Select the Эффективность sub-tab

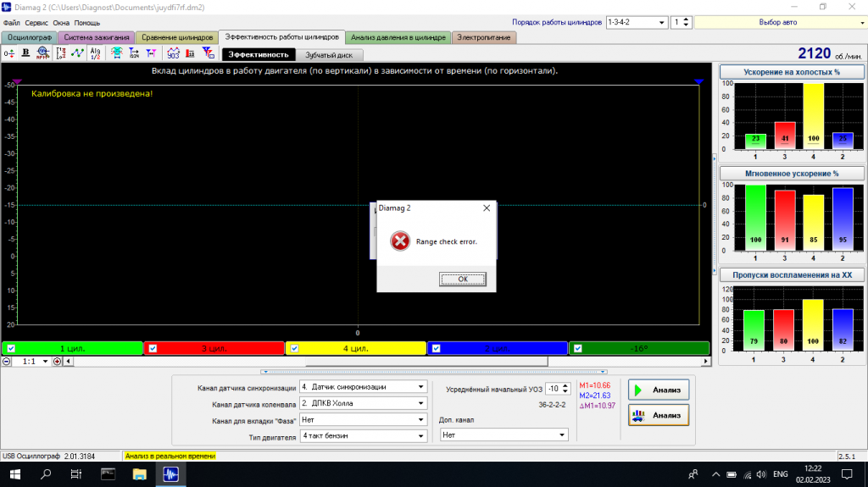click(x=259, y=55)
